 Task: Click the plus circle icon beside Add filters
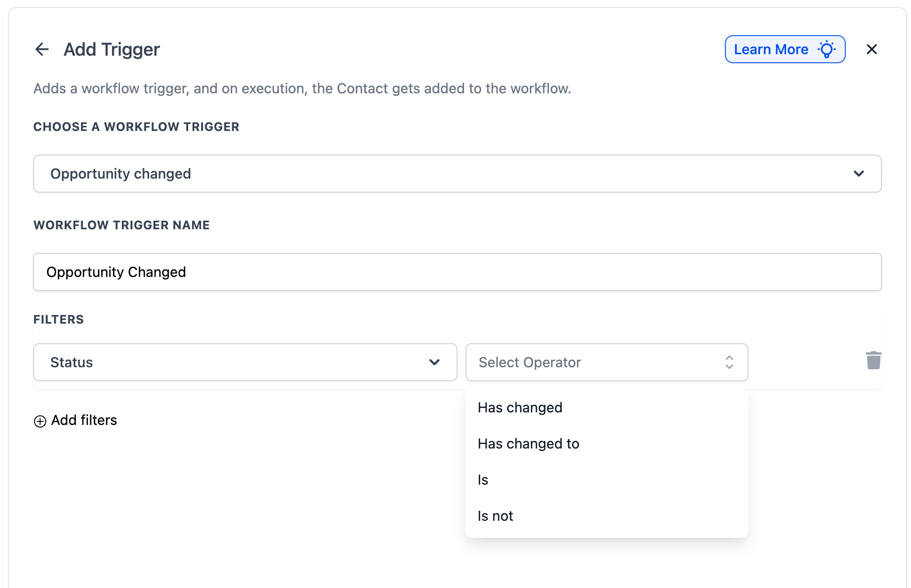tap(40, 421)
